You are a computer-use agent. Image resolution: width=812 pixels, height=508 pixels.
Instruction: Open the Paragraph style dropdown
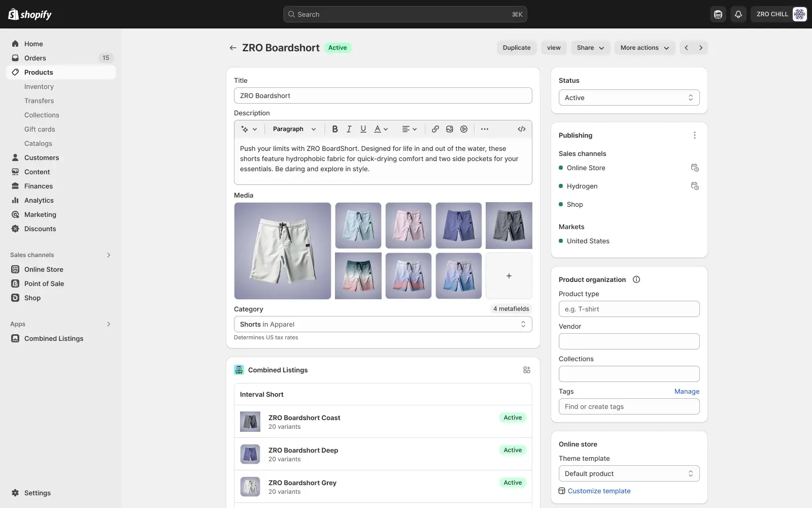294,129
